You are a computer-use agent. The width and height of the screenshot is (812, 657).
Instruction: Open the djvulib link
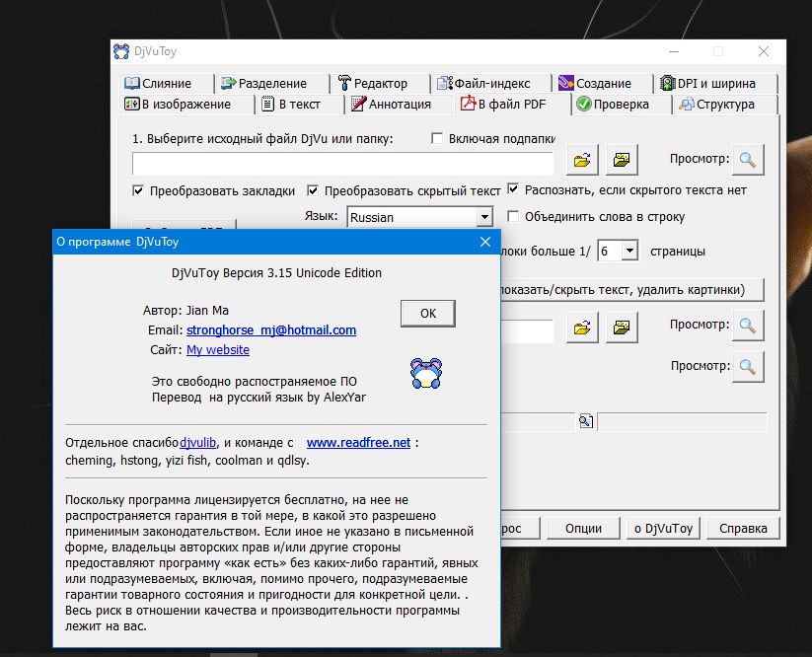tap(198, 443)
